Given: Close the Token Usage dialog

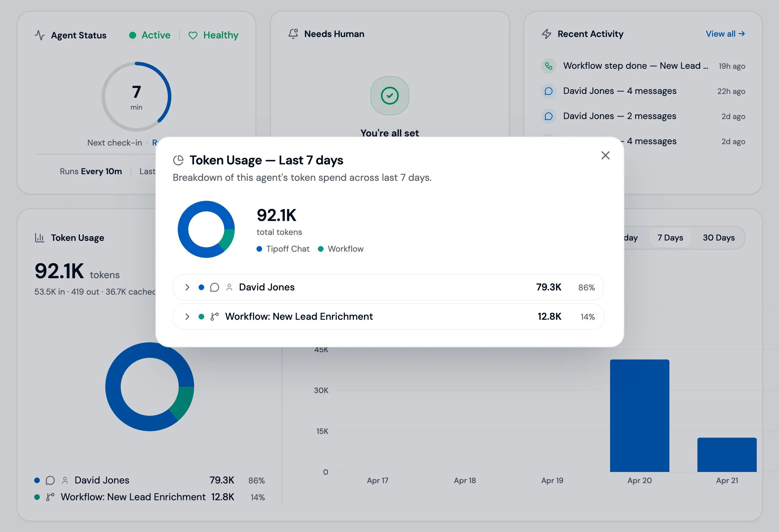Looking at the screenshot, I should [606, 155].
